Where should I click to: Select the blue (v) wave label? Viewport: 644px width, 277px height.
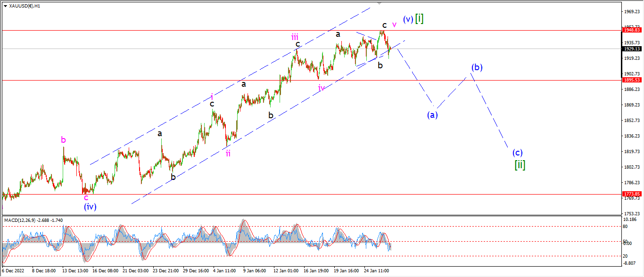coord(408,19)
